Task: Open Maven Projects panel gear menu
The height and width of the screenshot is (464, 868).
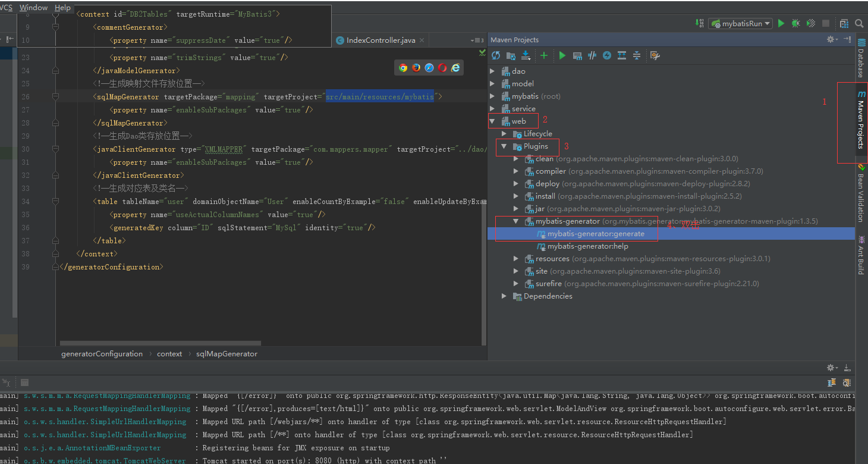Action: [x=832, y=39]
